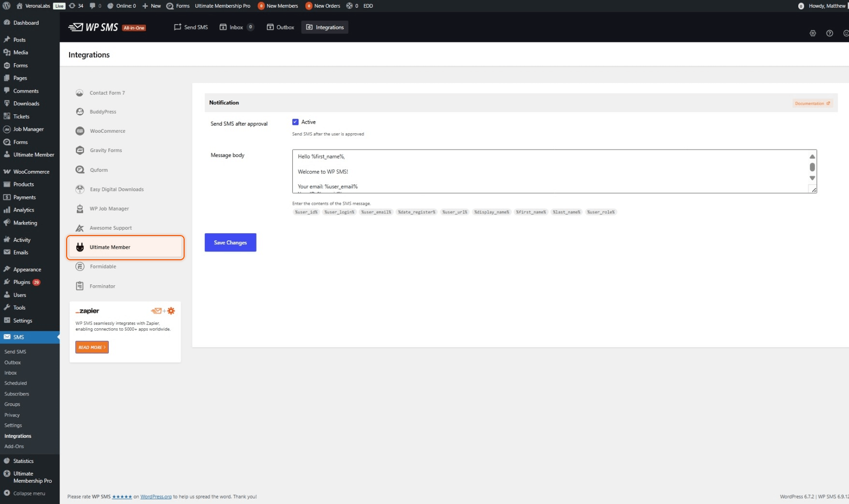Click the Zapier READ MORE button
849x504 pixels.
(x=92, y=347)
